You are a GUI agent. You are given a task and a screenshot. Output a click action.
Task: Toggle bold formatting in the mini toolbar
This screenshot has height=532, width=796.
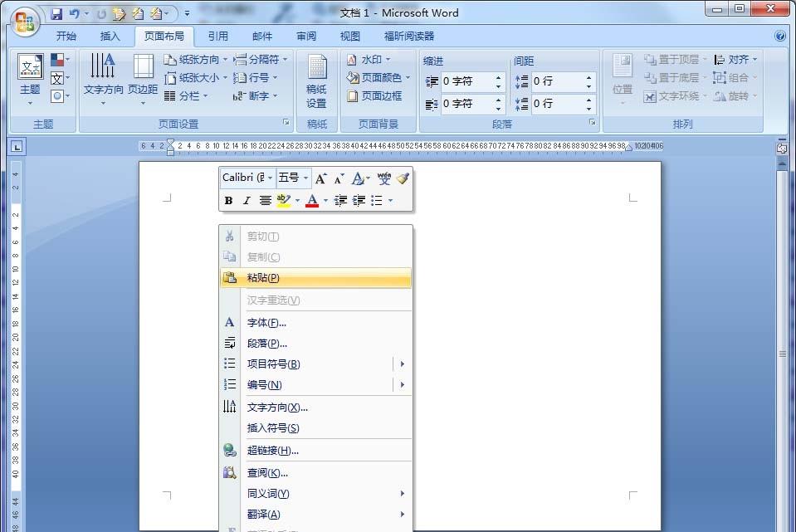tap(227, 200)
